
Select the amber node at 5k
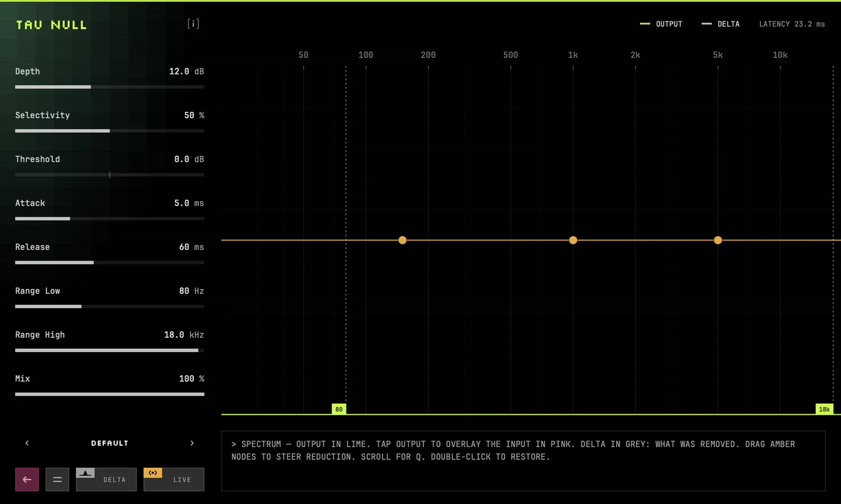(718, 240)
